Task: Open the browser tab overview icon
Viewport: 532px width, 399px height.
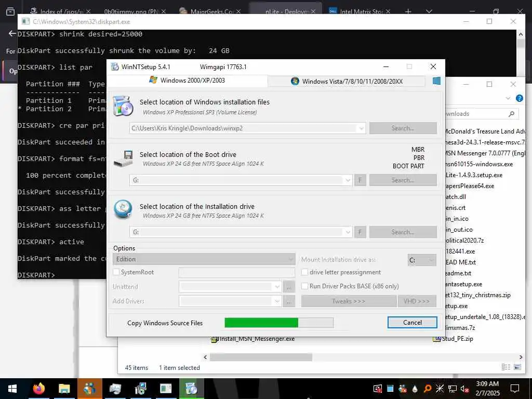Action: [10, 11]
